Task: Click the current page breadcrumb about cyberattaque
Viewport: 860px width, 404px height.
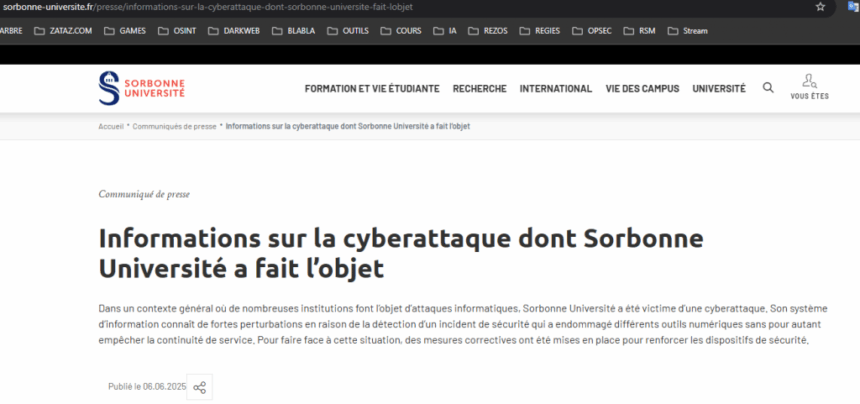Action: coord(348,127)
